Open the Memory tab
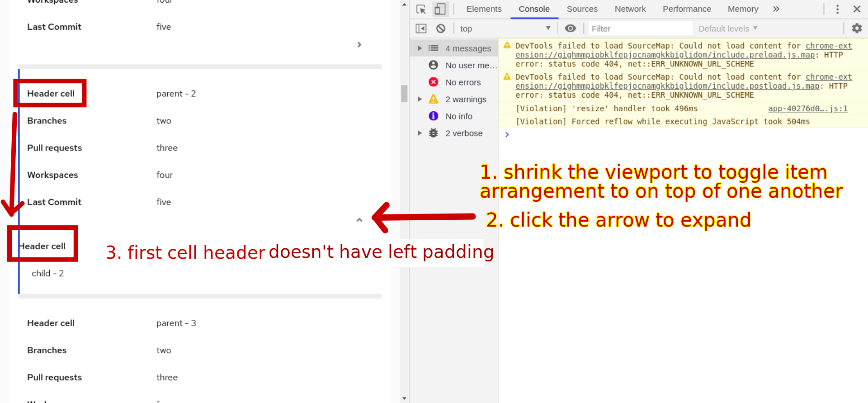 pos(743,9)
